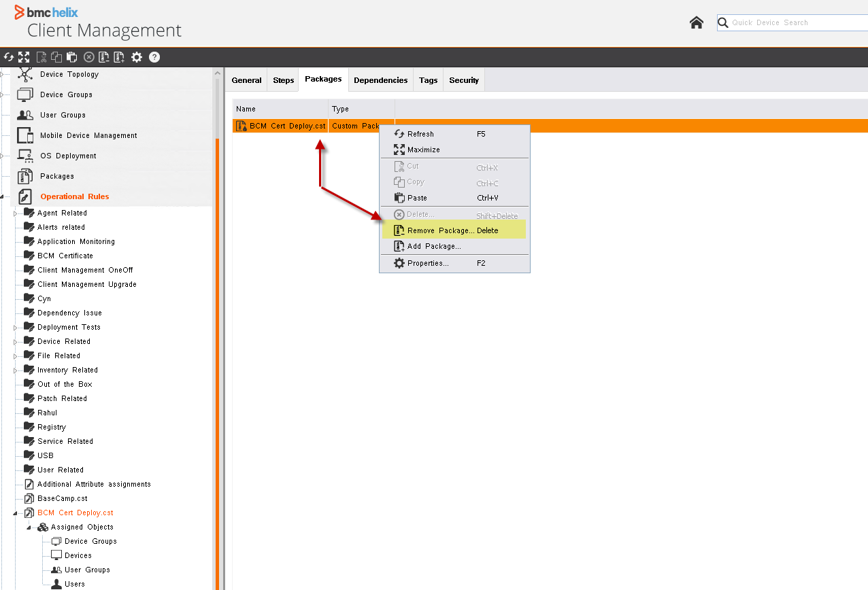The width and height of the screenshot is (868, 590).
Task: Choose Maximize from the context menu
Action: coord(454,150)
